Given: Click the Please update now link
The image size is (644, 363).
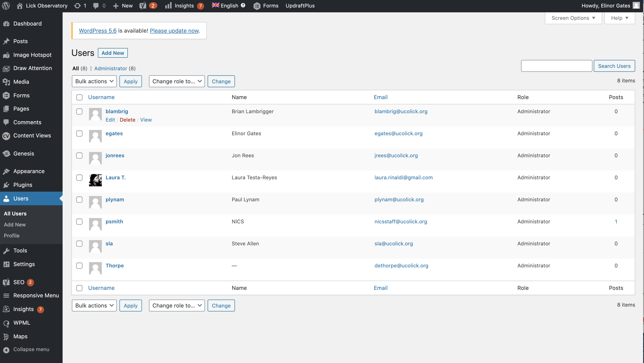Looking at the screenshot, I should click(174, 30).
